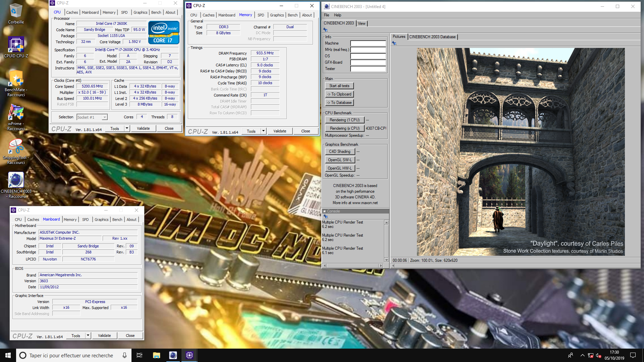Screen dimensions: 644x362
Task: Open People icon in system tray
Action: (x=571, y=355)
